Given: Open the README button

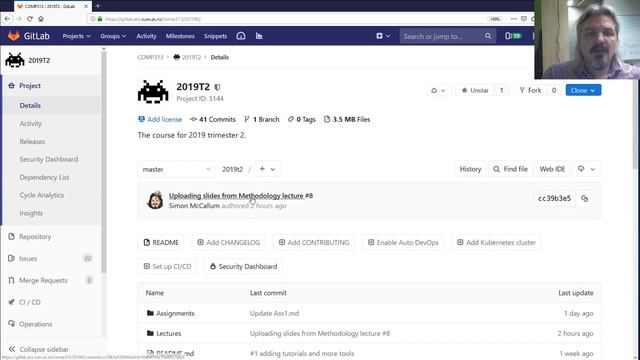Looking at the screenshot, I should 161,242.
